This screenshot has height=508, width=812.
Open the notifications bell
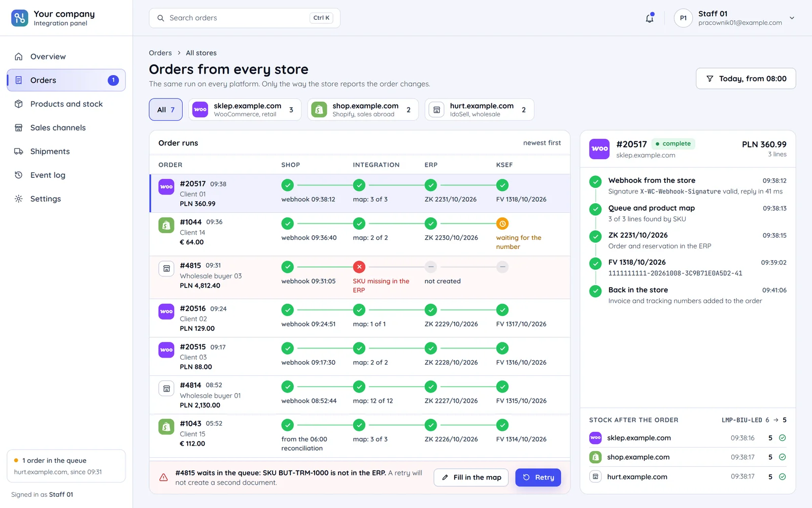coord(650,18)
